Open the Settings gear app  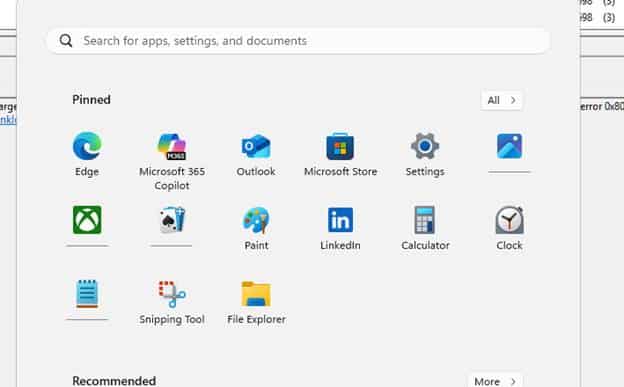[425, 154]
